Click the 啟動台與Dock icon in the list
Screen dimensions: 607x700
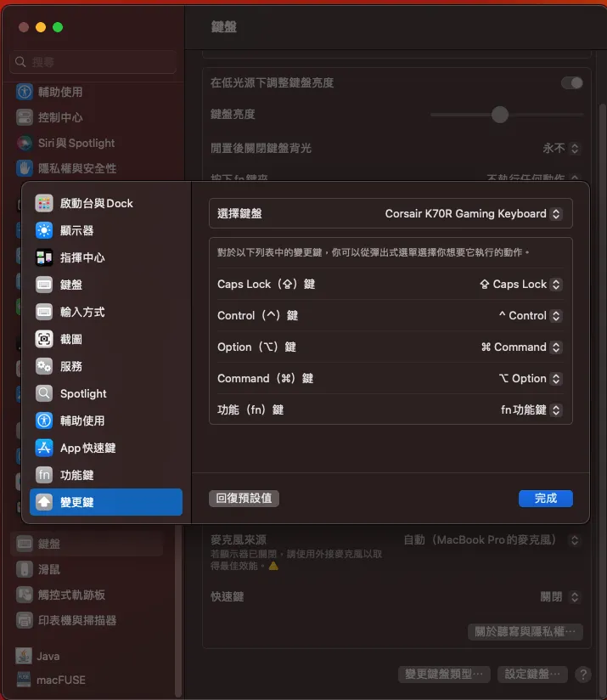point(44,204)
